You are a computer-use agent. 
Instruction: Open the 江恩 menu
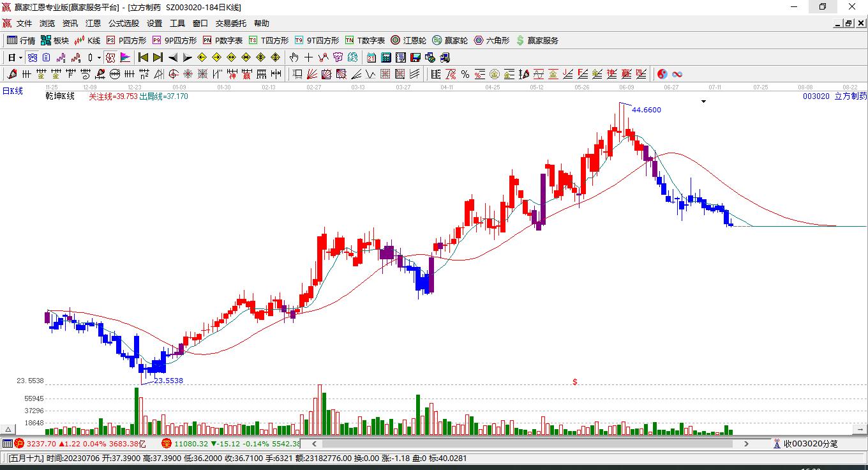[x=93, y=24]
